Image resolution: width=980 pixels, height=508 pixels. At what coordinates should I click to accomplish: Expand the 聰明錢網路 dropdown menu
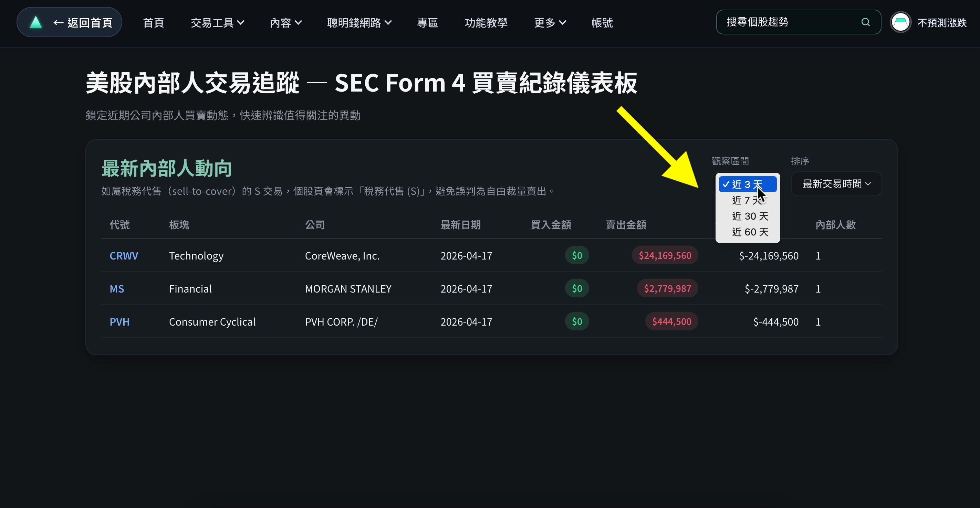(359, 23)
